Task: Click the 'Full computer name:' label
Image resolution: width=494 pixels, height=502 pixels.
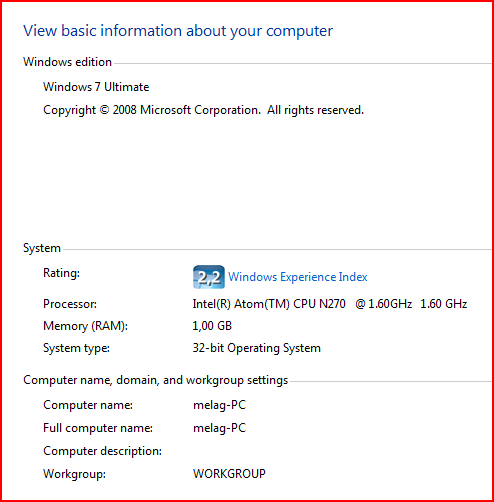Action: coord(98,428)
